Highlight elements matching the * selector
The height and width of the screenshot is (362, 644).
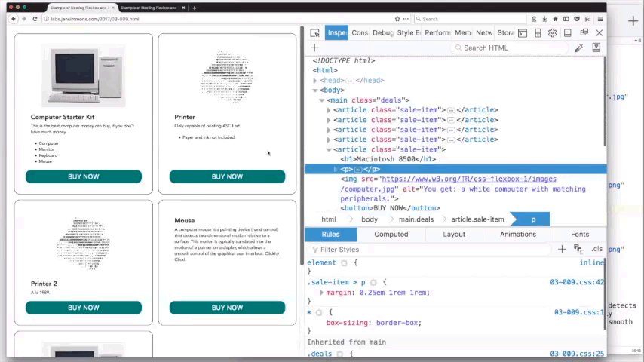click(x=319, y=313)
